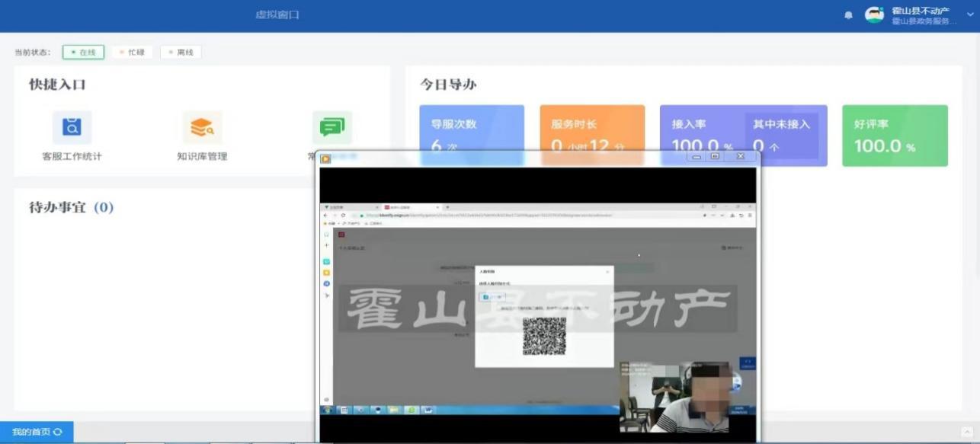Click the browser reload button in shared screen

pos(343,216)
